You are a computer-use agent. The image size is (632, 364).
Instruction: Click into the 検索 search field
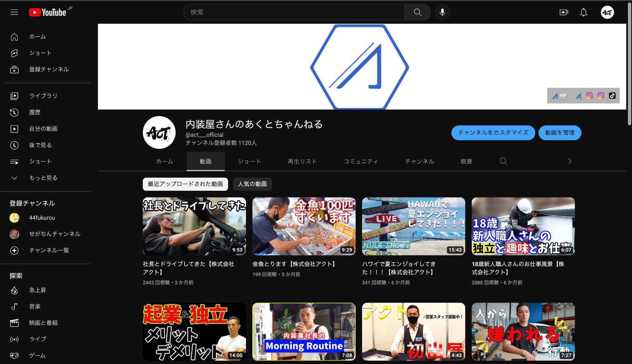294,12
